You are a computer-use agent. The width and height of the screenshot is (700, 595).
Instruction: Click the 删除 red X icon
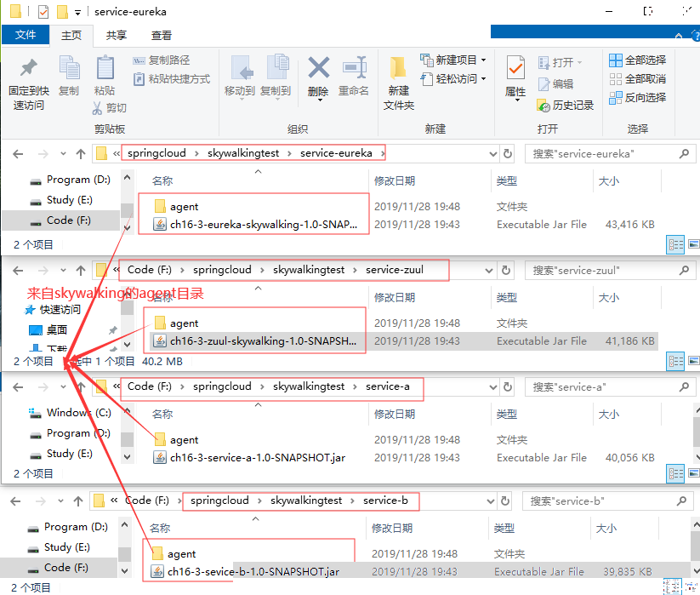319,67
